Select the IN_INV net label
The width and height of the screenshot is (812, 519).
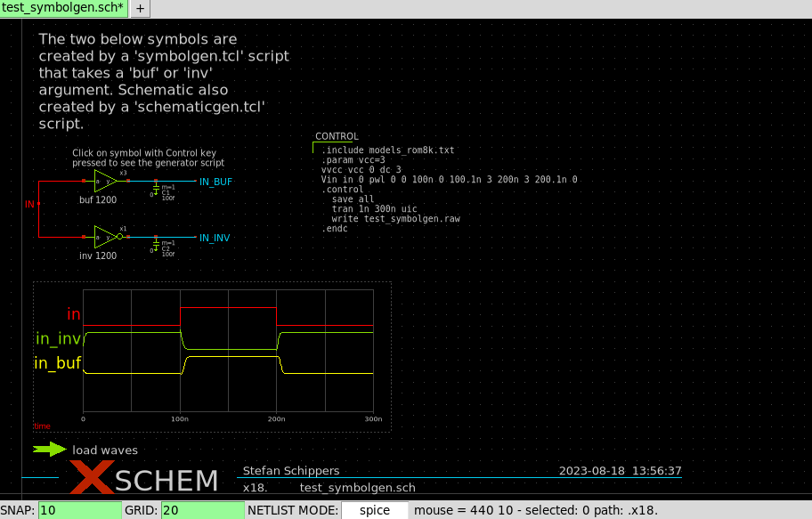click(x=215, y=239)
